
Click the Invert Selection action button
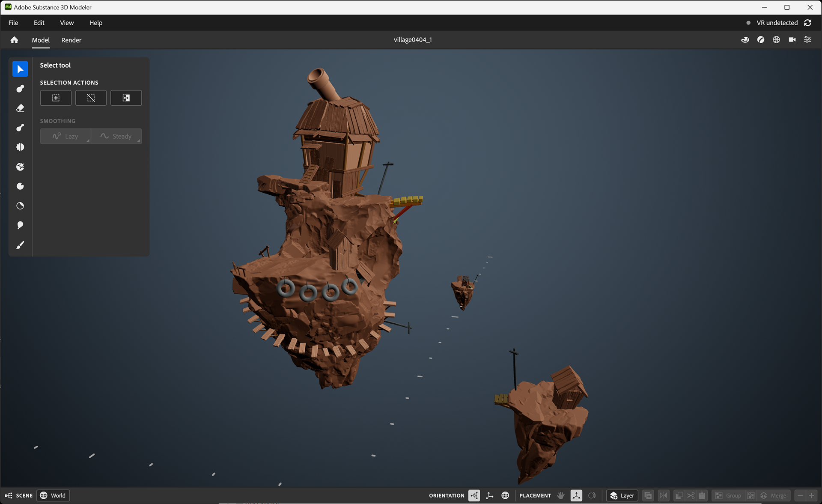point(126,98)
